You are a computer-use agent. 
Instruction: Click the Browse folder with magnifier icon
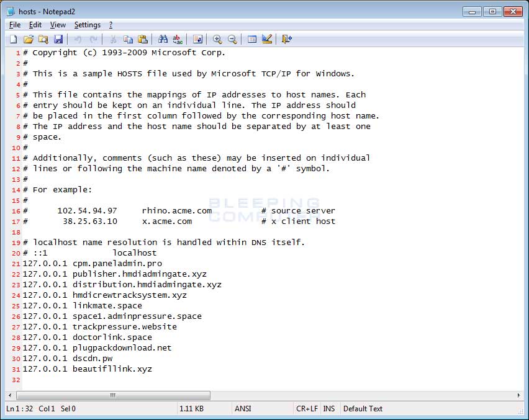43,40
